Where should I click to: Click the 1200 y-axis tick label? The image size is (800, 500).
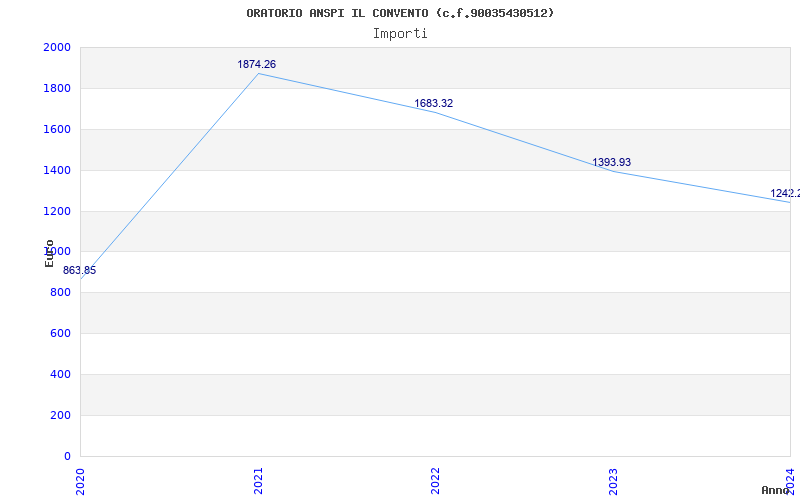pos(57,211)
